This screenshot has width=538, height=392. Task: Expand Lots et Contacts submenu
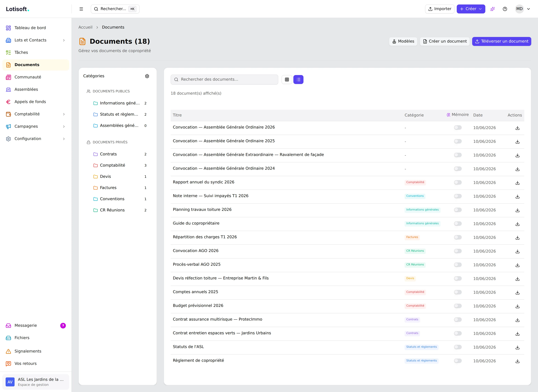click(64, 40)
